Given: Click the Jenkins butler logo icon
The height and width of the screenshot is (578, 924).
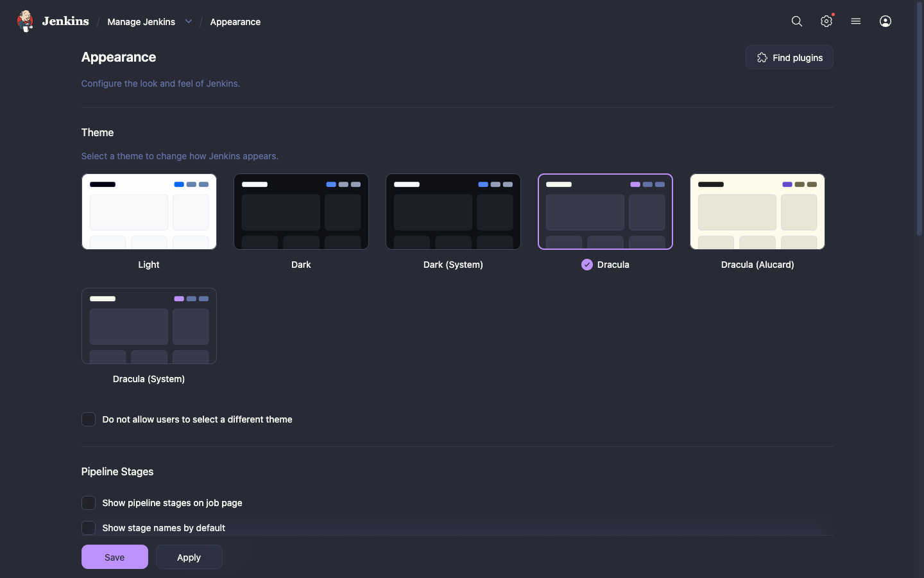Looking at the screenshot, I should point(25,21).
